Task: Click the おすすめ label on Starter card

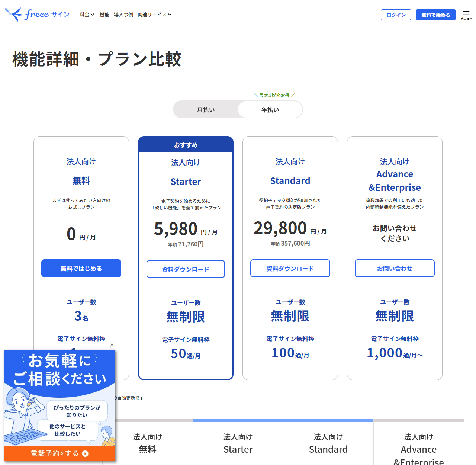Action: coord(186,145)
